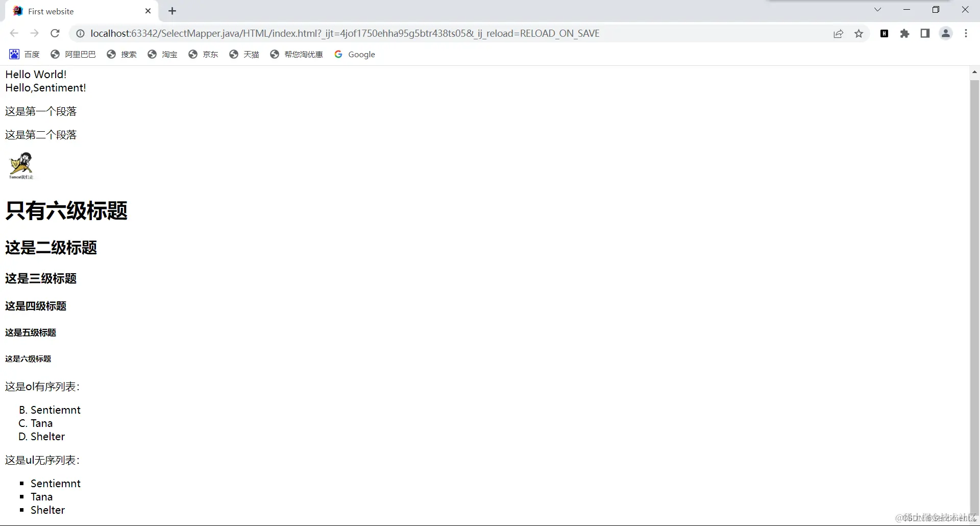Click the paragraph 这是第二个段落

pyautogui.click(x=41, y=135)
